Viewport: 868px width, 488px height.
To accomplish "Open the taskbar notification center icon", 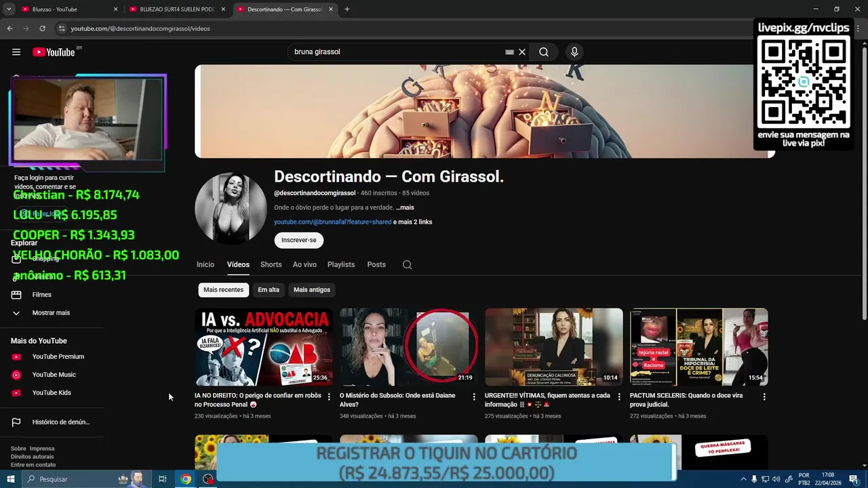I will click(854, 479).
